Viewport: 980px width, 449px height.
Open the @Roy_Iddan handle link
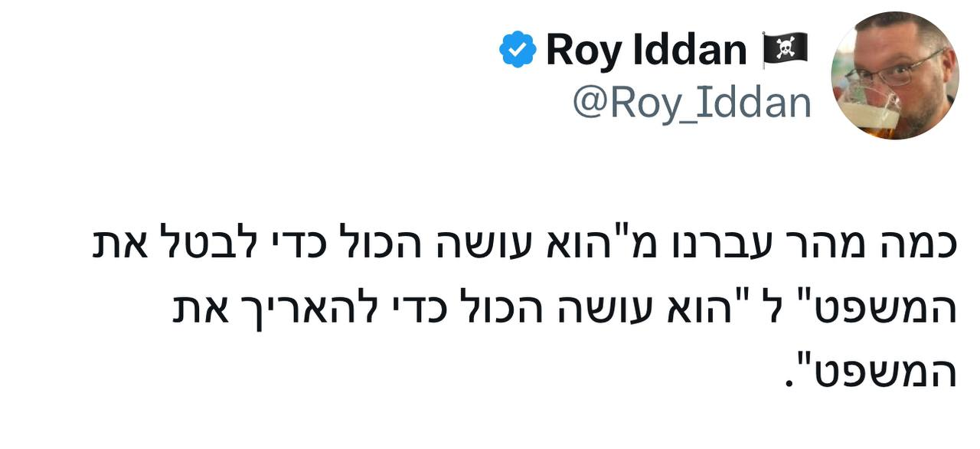point(691,103)
